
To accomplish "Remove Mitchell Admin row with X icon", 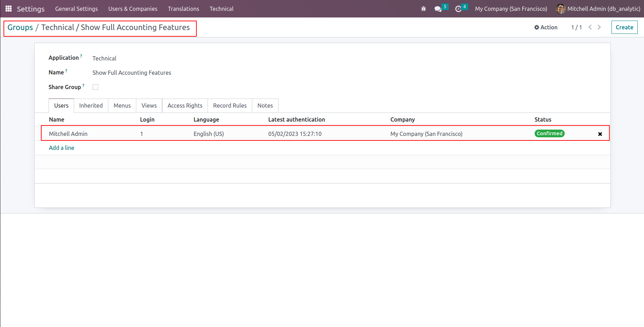I will 600,134.
